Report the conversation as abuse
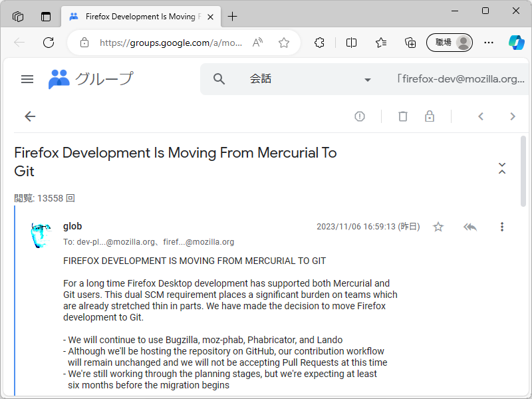 [359, 116]
